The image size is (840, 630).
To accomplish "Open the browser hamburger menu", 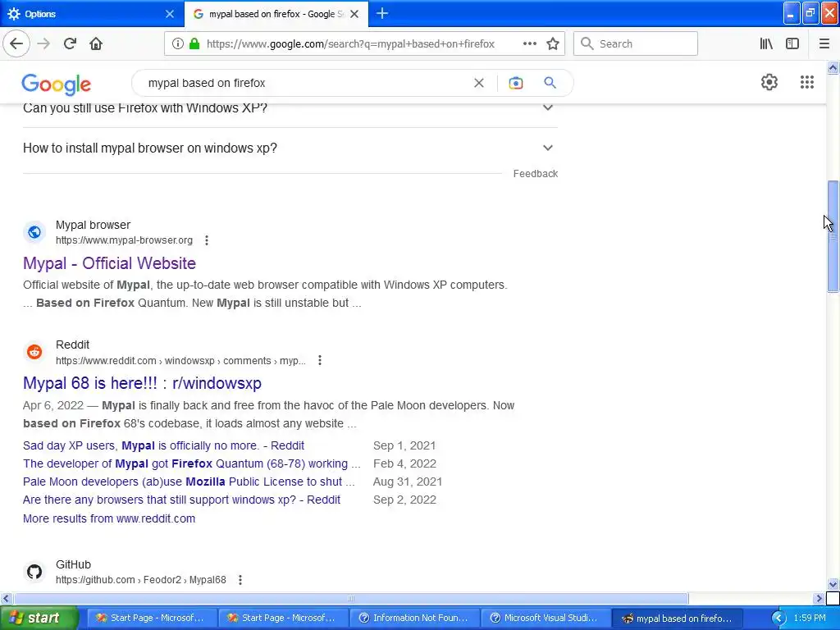I will [x=824, y=43].
